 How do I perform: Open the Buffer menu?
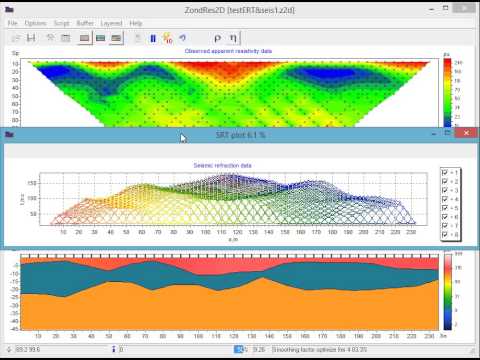[x=85, y=23]
